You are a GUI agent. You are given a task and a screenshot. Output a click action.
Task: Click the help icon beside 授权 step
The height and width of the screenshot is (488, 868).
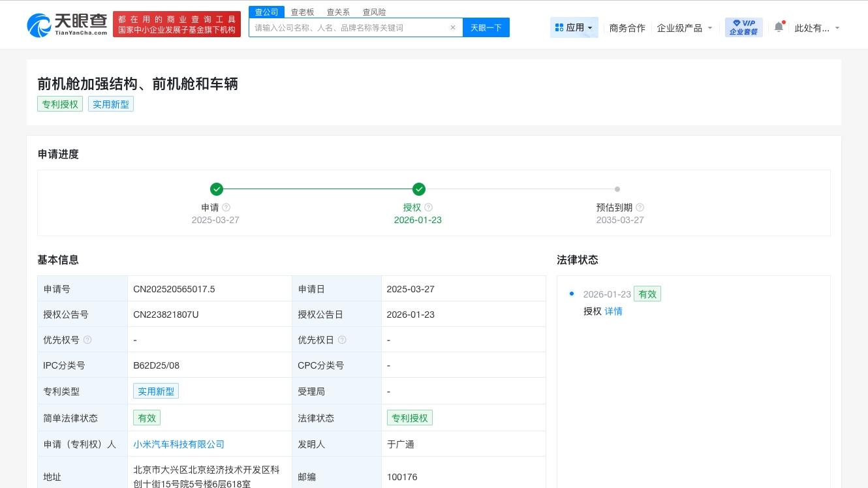pyautogui.click(x=429, y=207)
